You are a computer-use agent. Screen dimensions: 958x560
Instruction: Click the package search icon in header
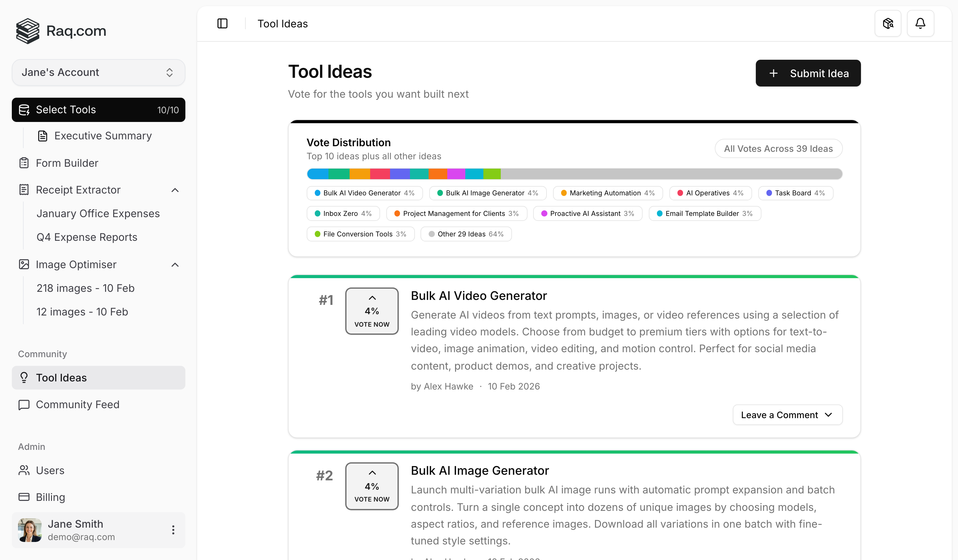pyautogui.click(x=888, y=24)
